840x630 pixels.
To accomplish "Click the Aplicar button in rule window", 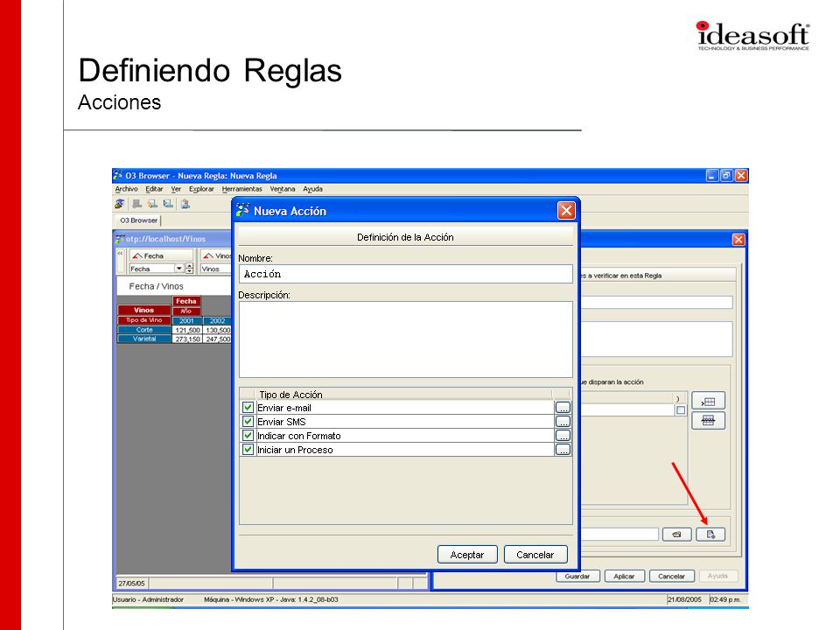I will 624,577.
